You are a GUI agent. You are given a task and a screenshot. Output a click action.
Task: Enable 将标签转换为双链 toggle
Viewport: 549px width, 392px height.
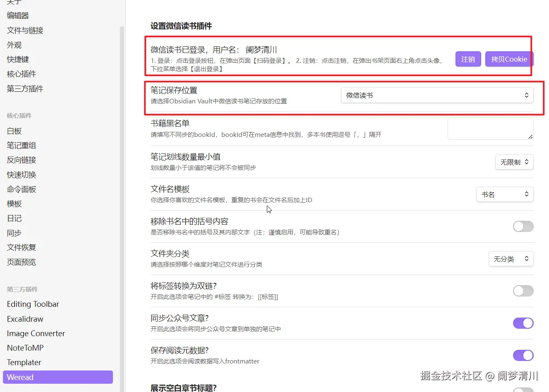[x=523, y=291]
